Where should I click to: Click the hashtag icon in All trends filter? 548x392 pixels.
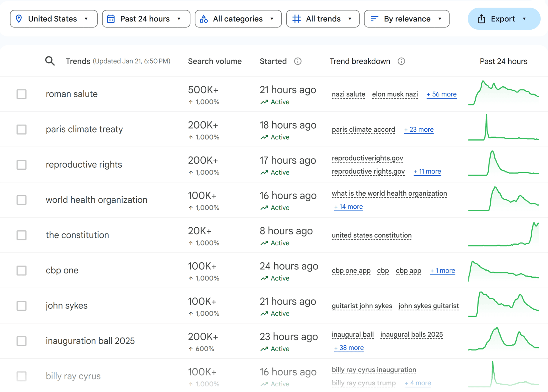pos(297,19)
